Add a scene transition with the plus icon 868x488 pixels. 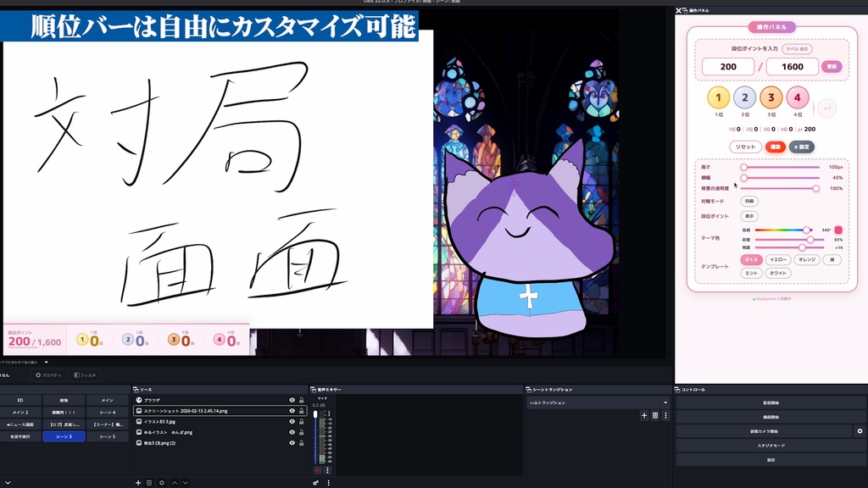(644, 415)
